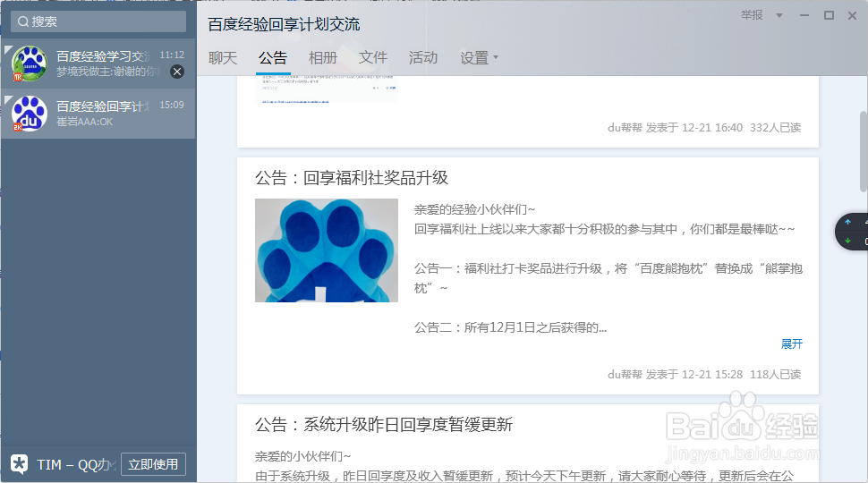Click the network speed widget upload arrow
This screenshot has height=483, width=868.
click(847, 222)
